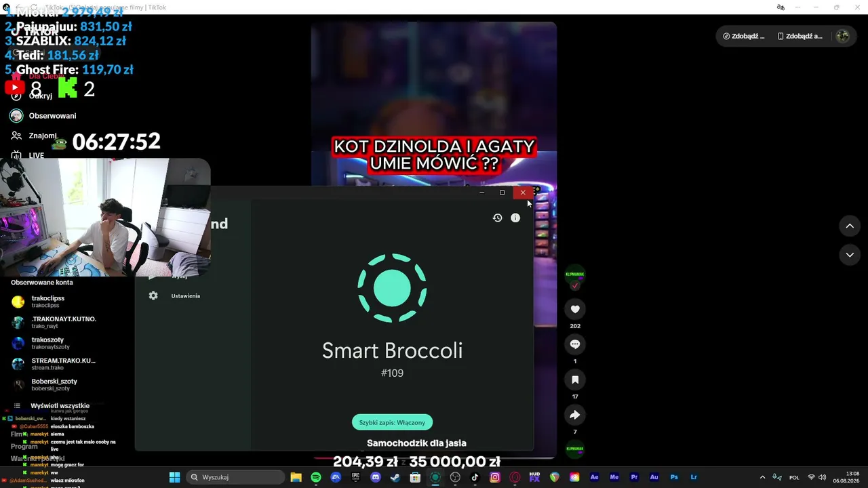
Task: Click the Smart Broccoli circular logo
Action: point(392,288)
